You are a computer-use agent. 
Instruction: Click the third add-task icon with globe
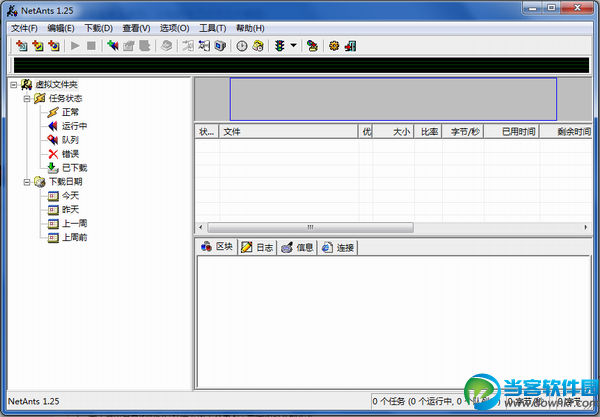click(x=54, y=46)
